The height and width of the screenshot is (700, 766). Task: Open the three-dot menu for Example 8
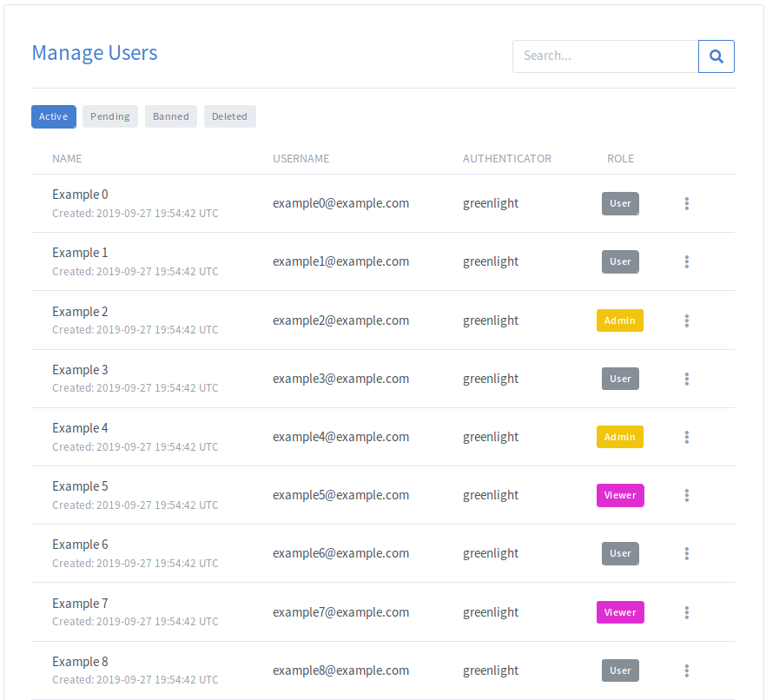687,670
